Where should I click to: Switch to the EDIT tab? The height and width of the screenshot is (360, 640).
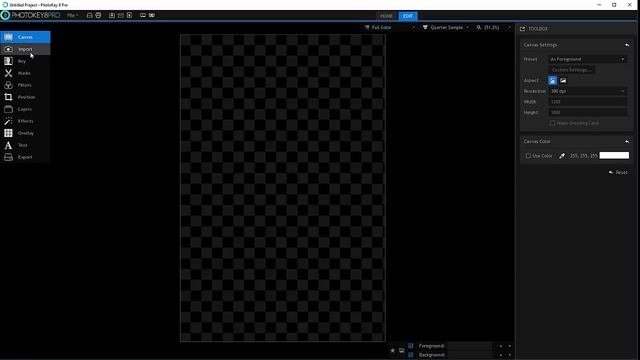point(408,16)
